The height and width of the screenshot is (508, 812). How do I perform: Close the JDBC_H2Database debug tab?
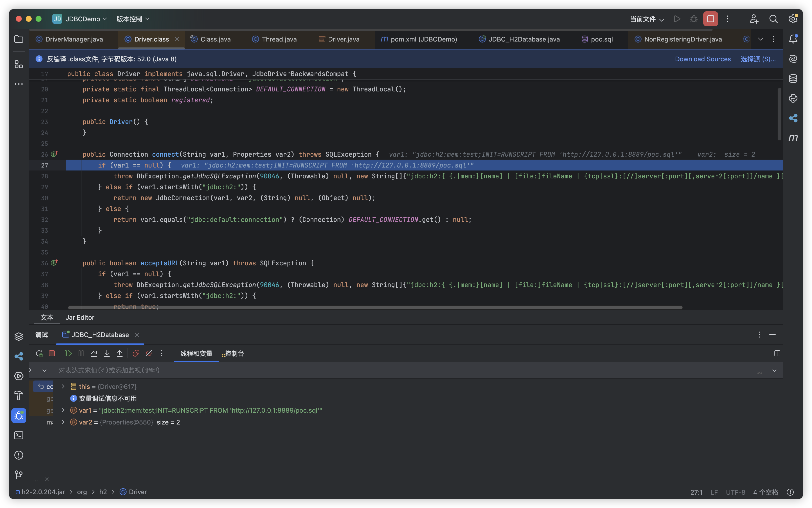[x=137, y=335]
